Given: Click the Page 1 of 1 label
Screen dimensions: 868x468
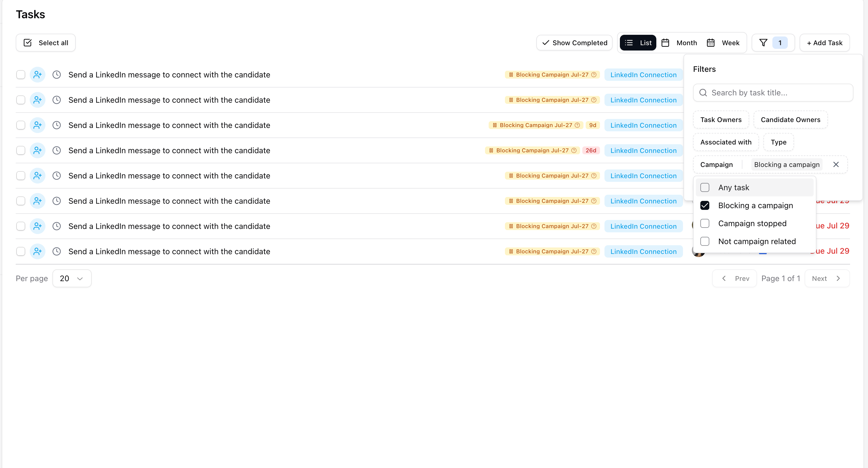Looking at the screenshot, I should (781, 279).
